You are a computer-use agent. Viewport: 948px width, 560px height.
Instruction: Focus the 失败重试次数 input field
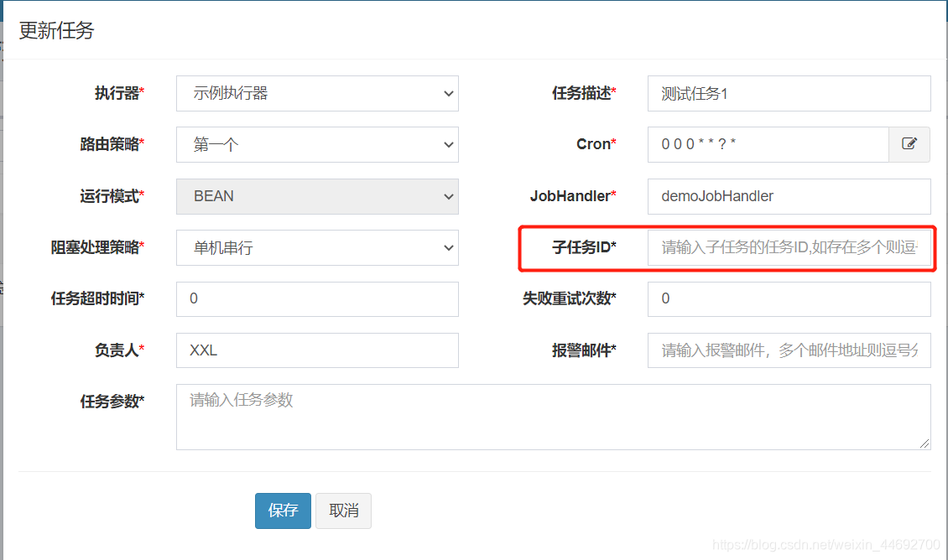click(789, 299)
